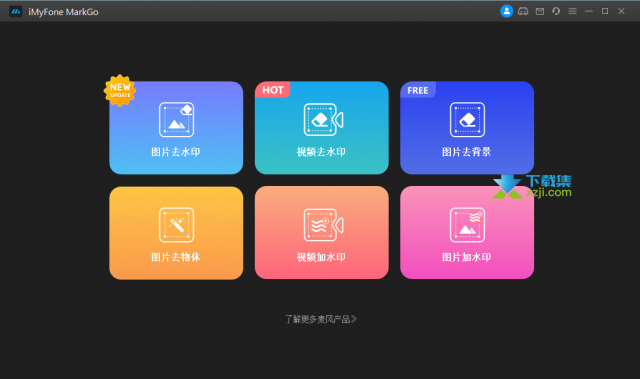Open the hamburger menu icon
The image size is (640, 379).
pos(572,11)
